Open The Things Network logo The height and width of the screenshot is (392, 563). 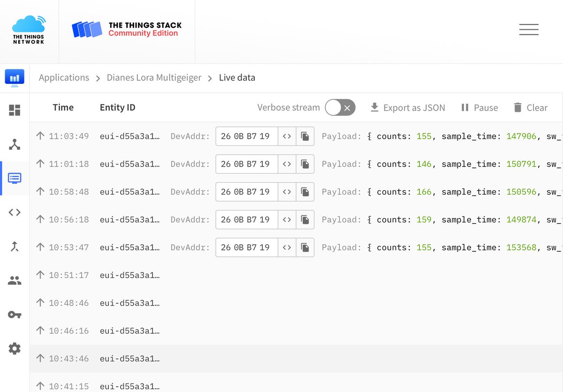pos(29,30)
